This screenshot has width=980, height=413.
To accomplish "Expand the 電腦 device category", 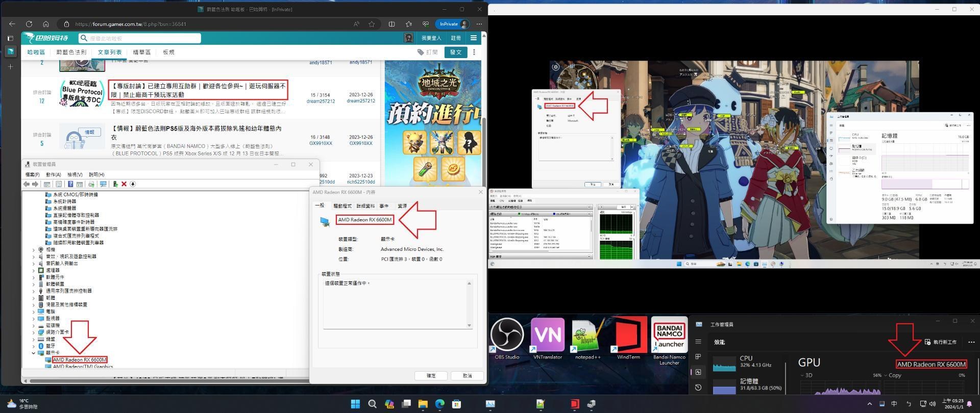I will point(34,312).
